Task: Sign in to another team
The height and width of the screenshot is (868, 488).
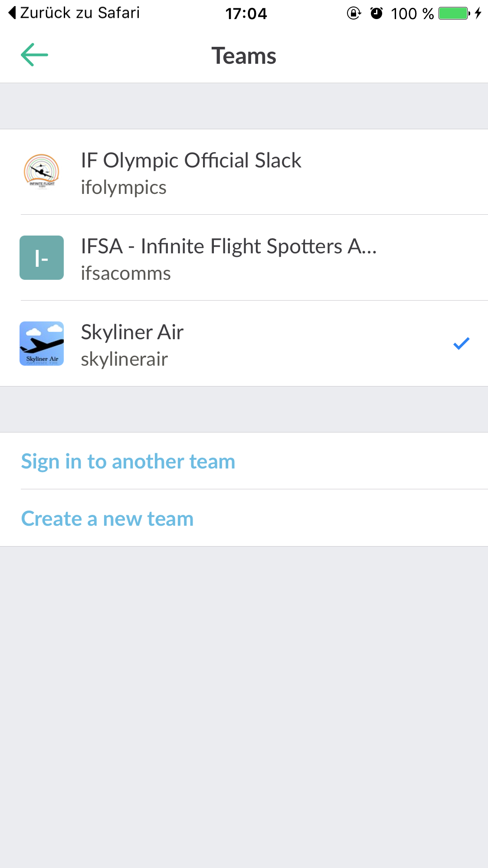Action: pyautogui.click(x=128, y=461)
